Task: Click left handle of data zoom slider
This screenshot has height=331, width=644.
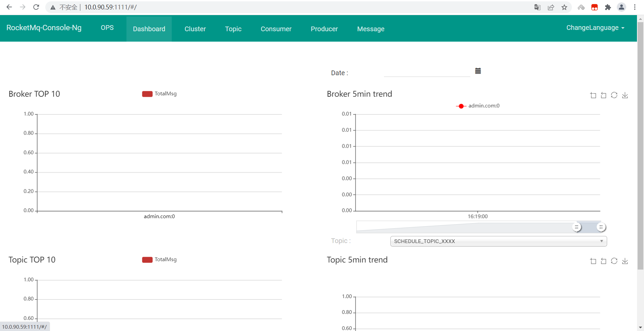Action: click(577, 227)
